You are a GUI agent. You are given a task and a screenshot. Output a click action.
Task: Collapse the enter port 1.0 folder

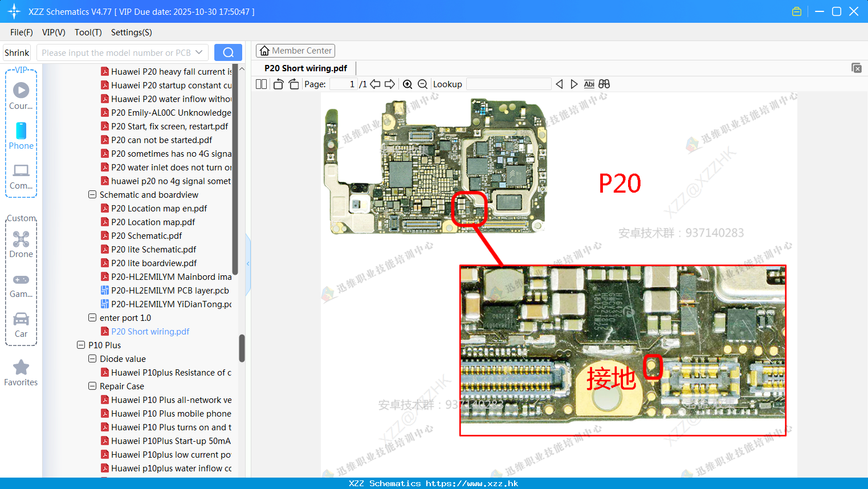point(92,317)
